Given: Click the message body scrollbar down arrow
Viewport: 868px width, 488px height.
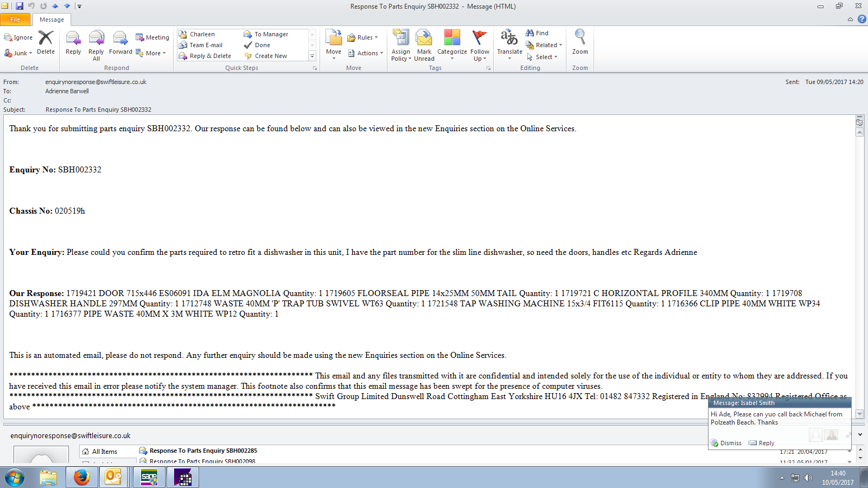Looking at the screenshot, I should pos(859,414).
